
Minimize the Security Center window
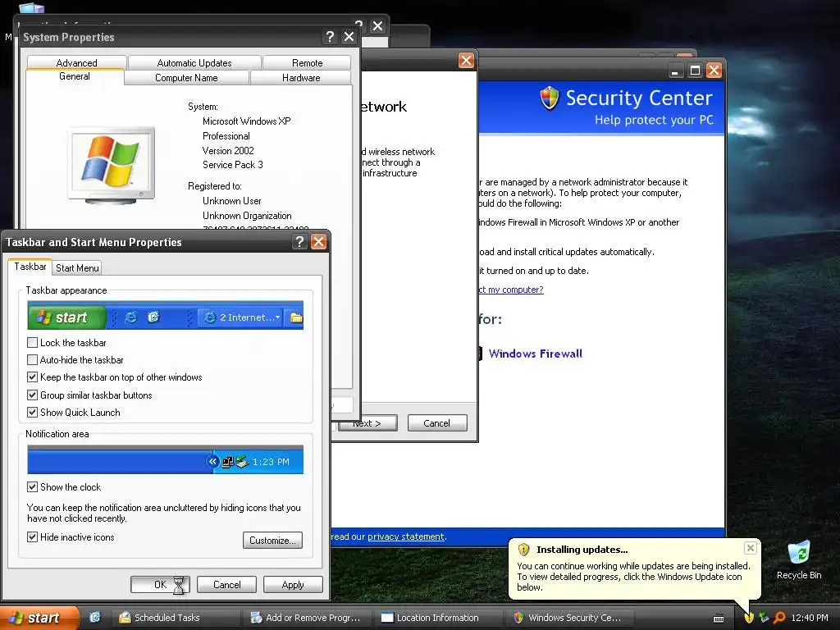coord(675,71)
